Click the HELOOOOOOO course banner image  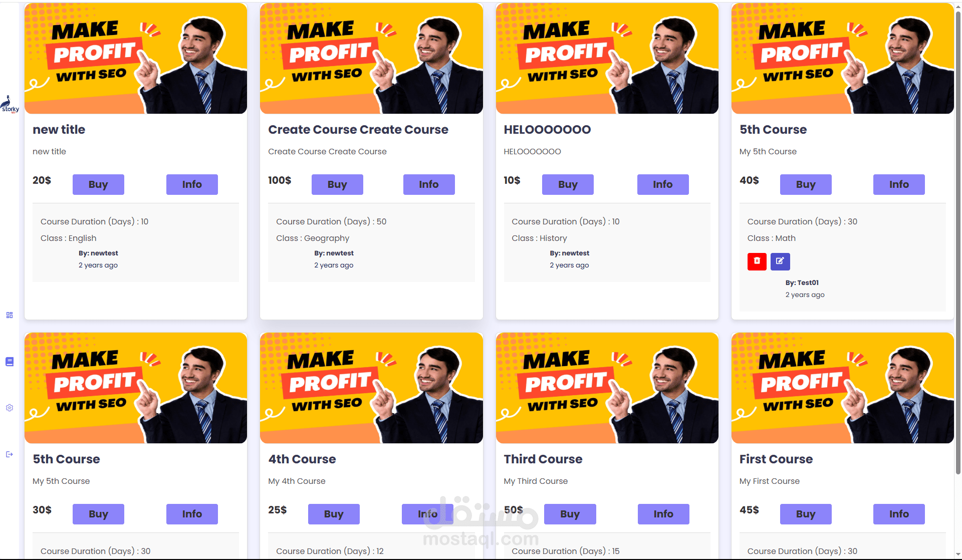(607, 59)
